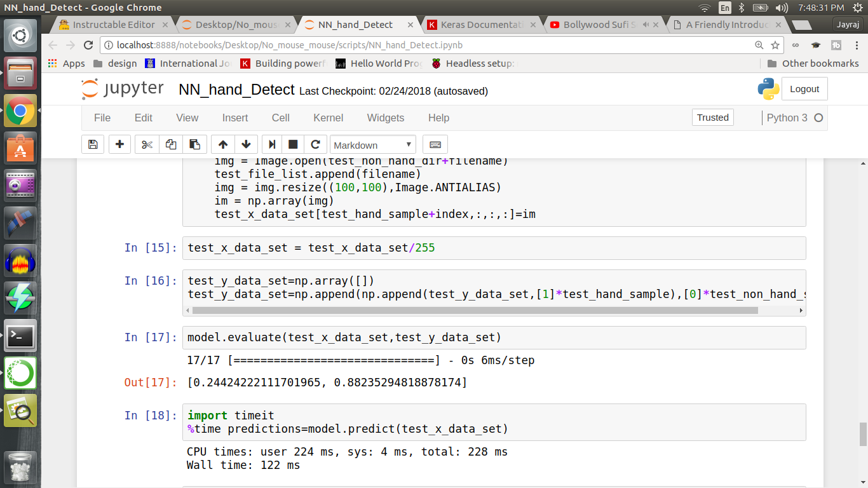Open the Trash in the dock
This screenshot has height=488, width=868.
pos(20,467)
